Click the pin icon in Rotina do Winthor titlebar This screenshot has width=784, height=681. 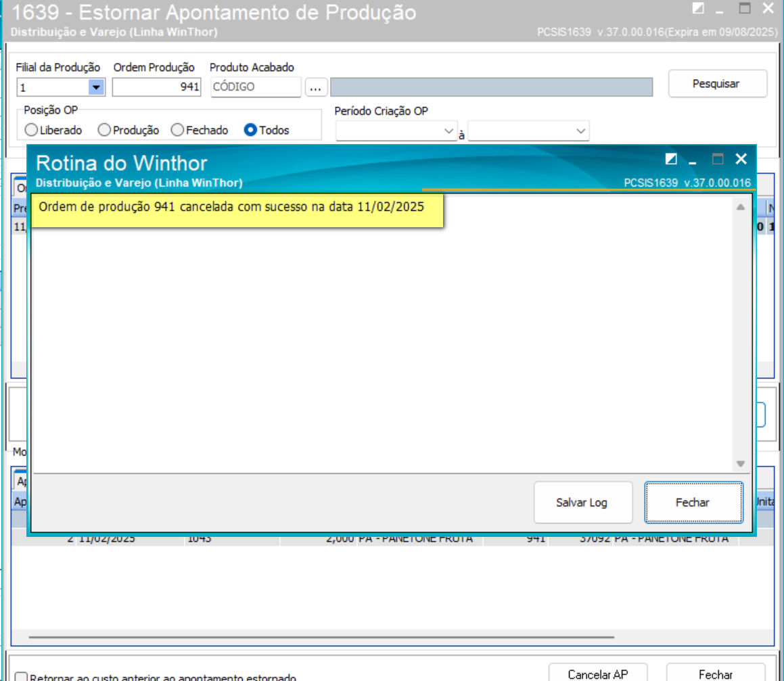(671, 159)
